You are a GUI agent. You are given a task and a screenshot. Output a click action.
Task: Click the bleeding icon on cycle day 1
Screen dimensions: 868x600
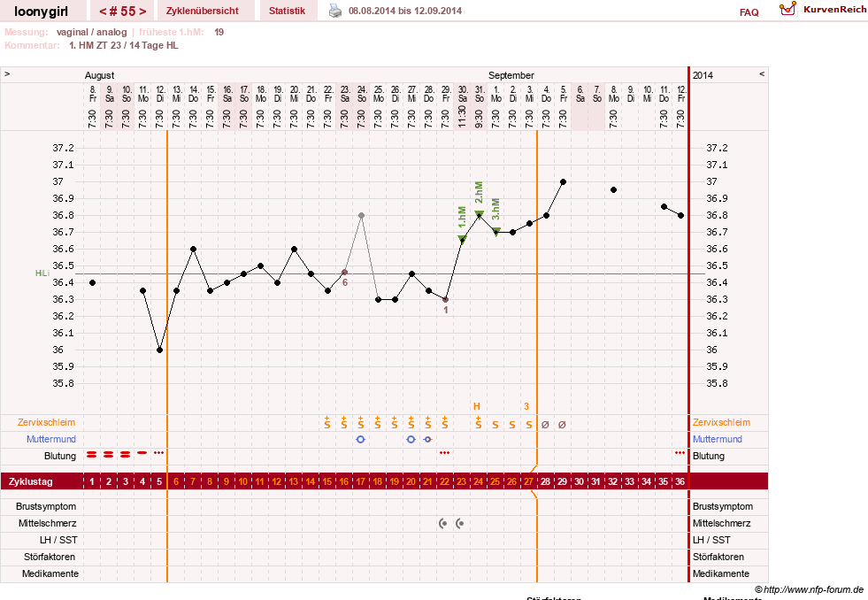pyautogui.click(x=92, y=455)
